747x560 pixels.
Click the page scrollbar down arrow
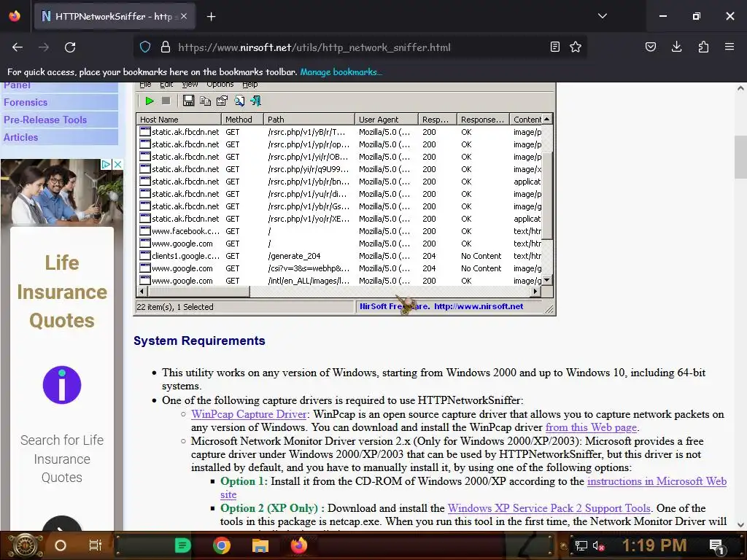pos(740,524)
